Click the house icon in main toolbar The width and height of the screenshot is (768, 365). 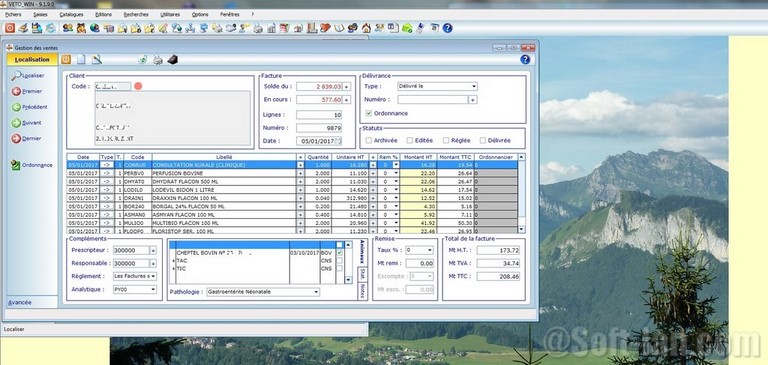366,28
